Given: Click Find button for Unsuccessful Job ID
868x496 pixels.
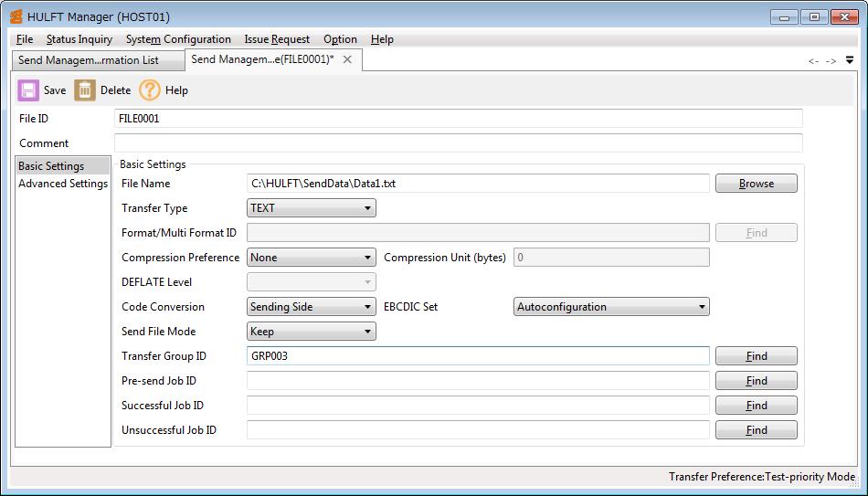Looking at the screenshot, I should pos(757,430).
